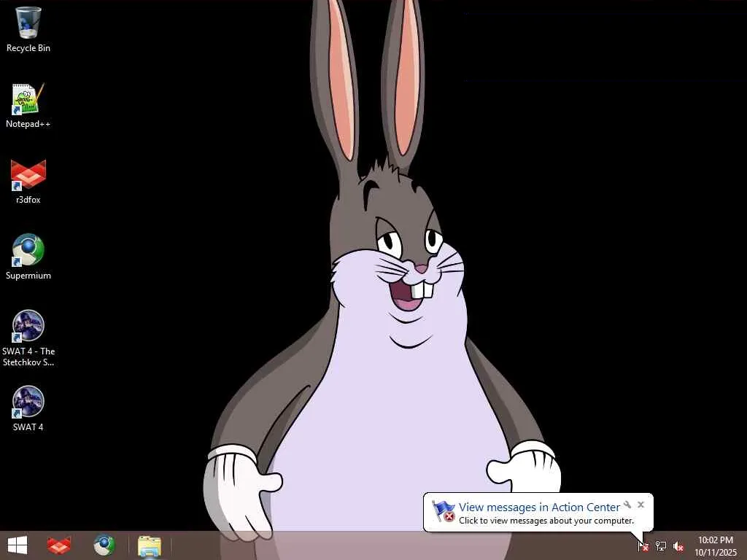Select SWAT 4 - The Stetchkov Syndicate shortcut
747x560 pixels.
pos(28,338)
